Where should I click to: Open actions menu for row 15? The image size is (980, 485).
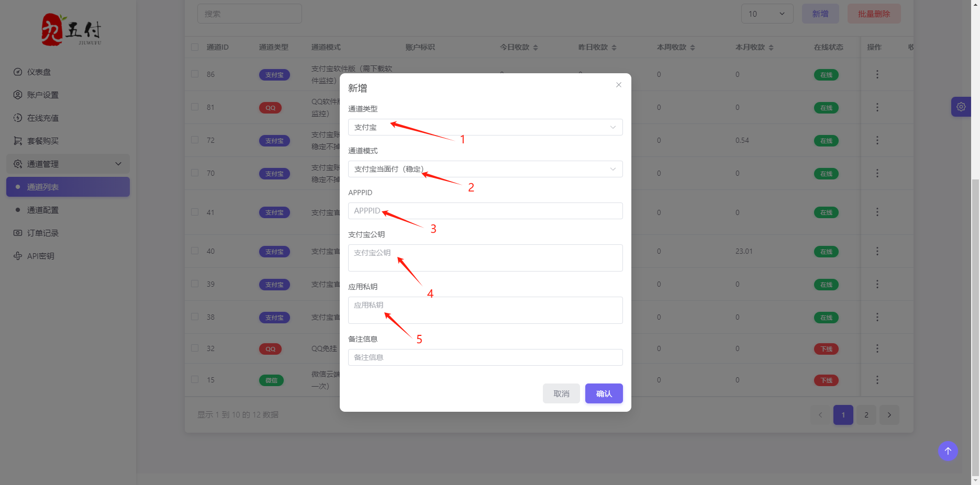877,380
